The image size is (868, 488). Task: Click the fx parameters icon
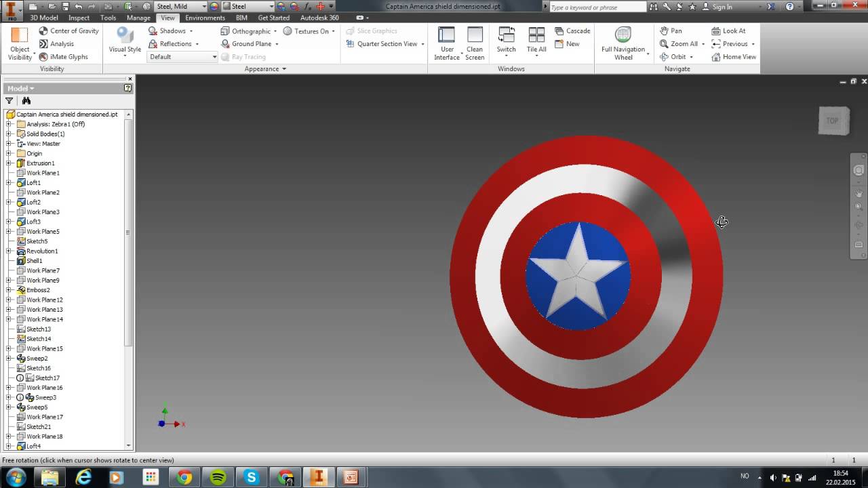(x=309, y=6)
